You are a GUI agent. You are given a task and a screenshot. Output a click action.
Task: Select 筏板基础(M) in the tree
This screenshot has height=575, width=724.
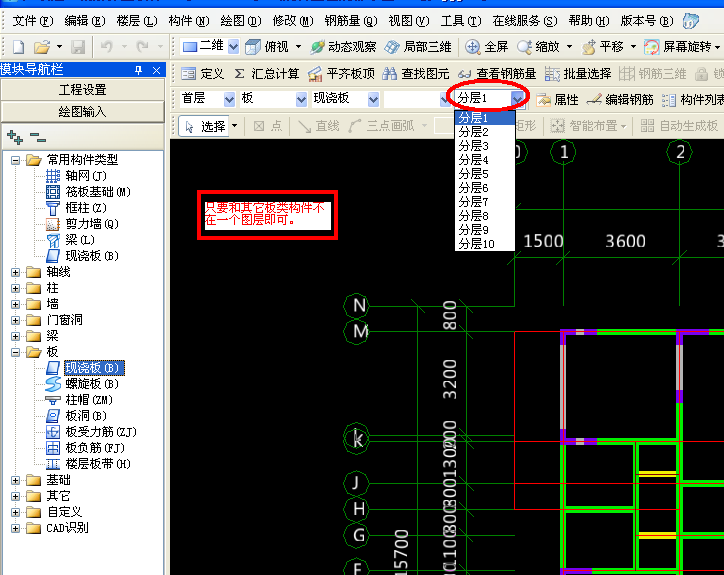click(x=98, y=192)
